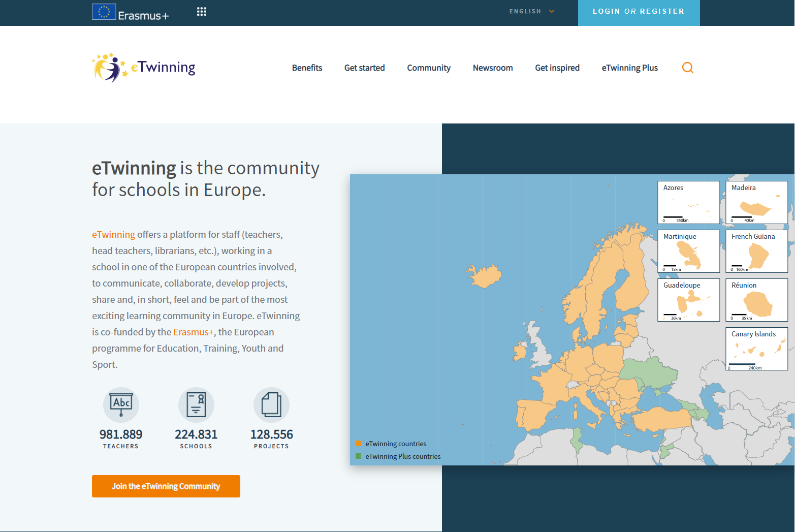Open the Get started menu
This screenshot has height=532, width=795.
364,68
